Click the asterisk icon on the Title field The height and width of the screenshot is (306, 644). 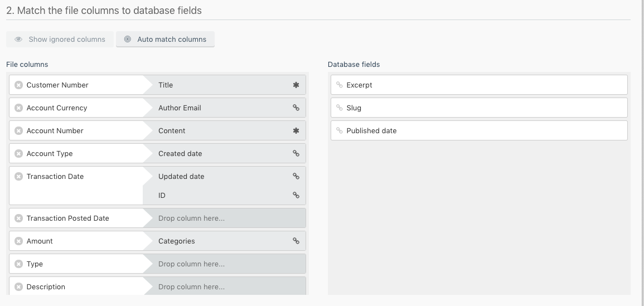(x=296, y=85)
